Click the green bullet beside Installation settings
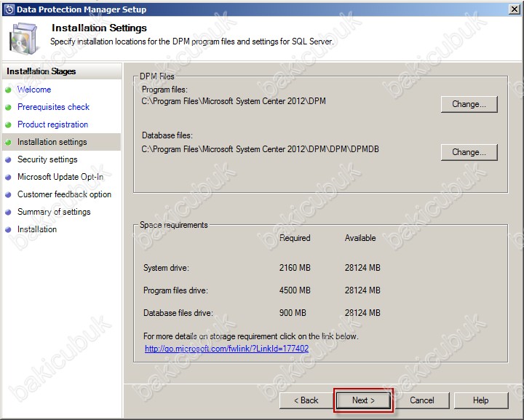This screenshot has height=420, width=524. [x=8, y=142]
